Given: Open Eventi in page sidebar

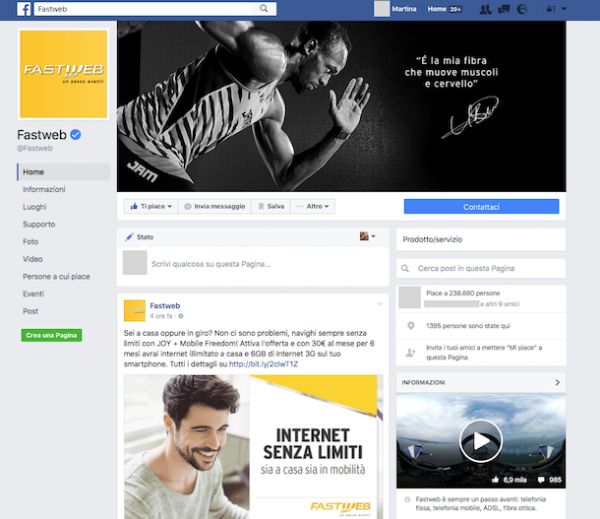Looking at the screenshot, I should click(33, 294).
